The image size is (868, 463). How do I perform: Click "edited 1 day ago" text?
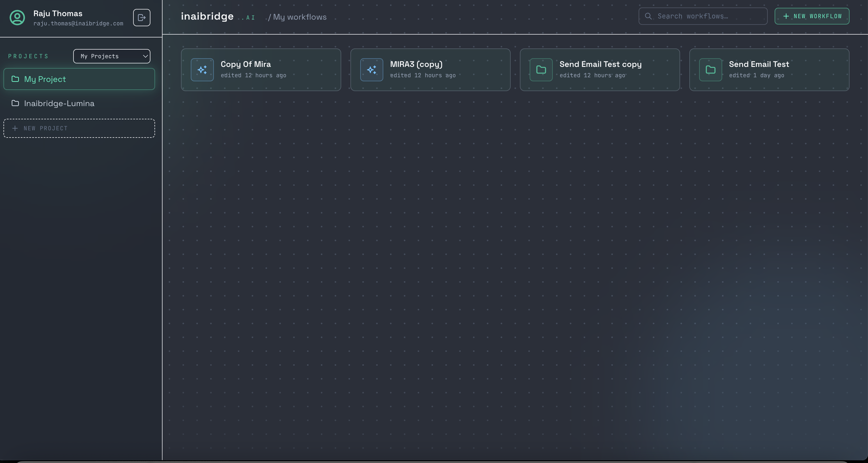click(x=756, y=76)
